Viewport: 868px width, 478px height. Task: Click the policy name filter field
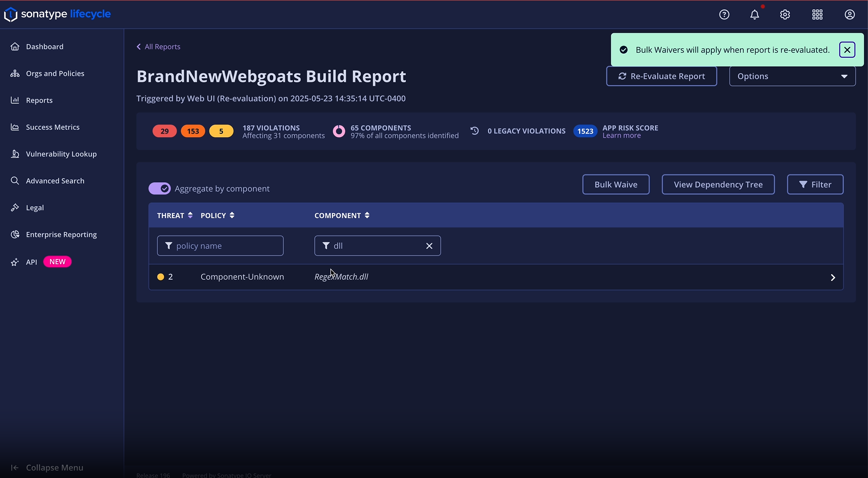[220, 246]
